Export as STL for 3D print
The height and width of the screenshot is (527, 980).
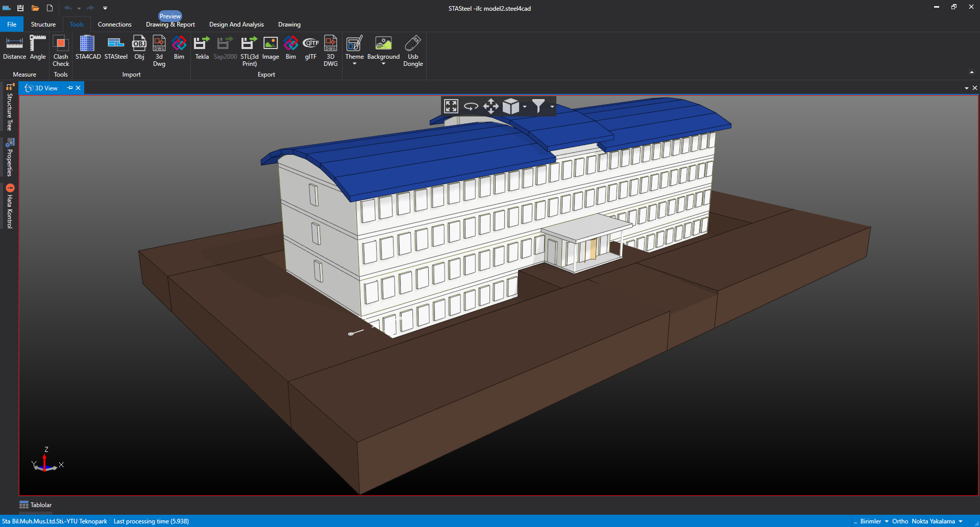249,50
